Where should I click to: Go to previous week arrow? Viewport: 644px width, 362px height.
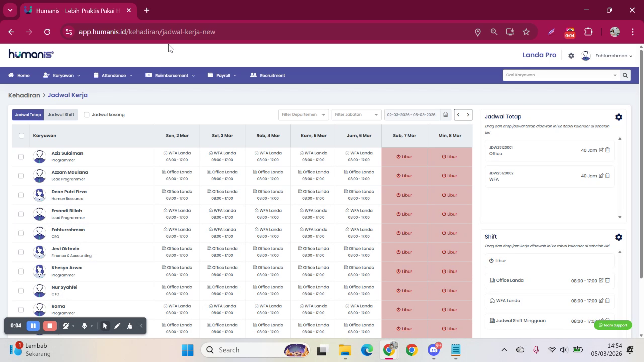458,115
